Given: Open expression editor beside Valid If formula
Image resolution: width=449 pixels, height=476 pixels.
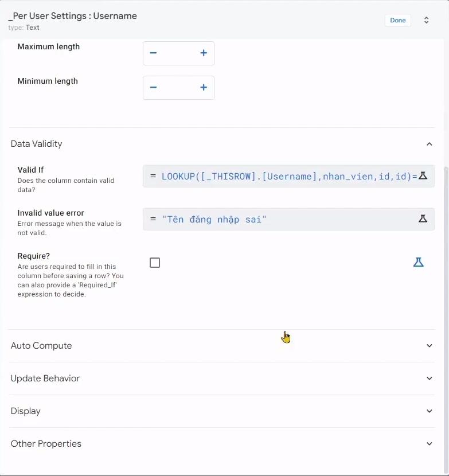Looking at the screenshot, I should [423, 176].
